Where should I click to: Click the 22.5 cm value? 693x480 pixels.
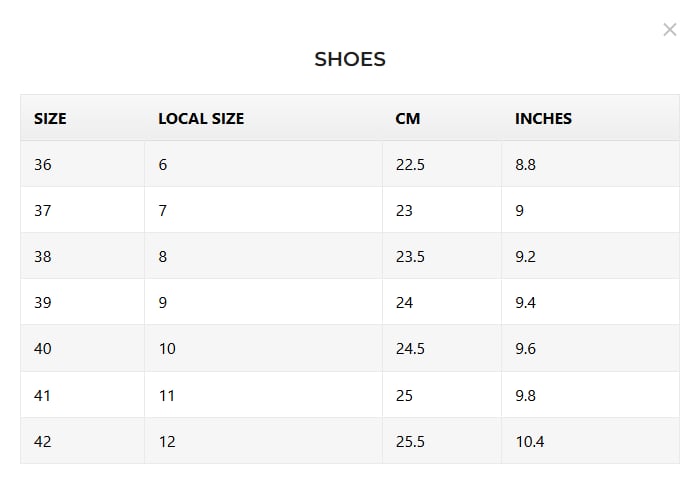pos(410,164)
